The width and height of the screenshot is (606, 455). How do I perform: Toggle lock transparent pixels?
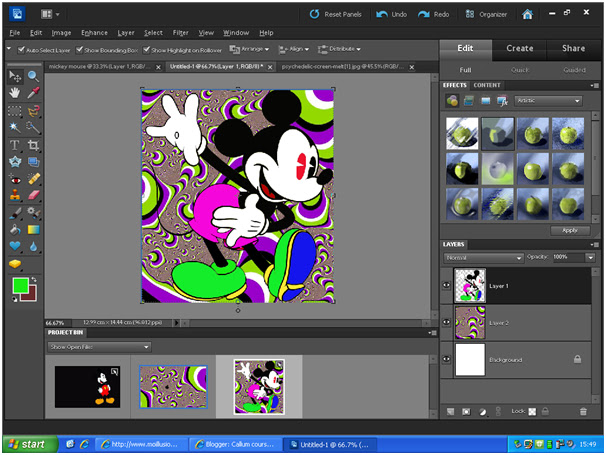(x=532, y=412)
